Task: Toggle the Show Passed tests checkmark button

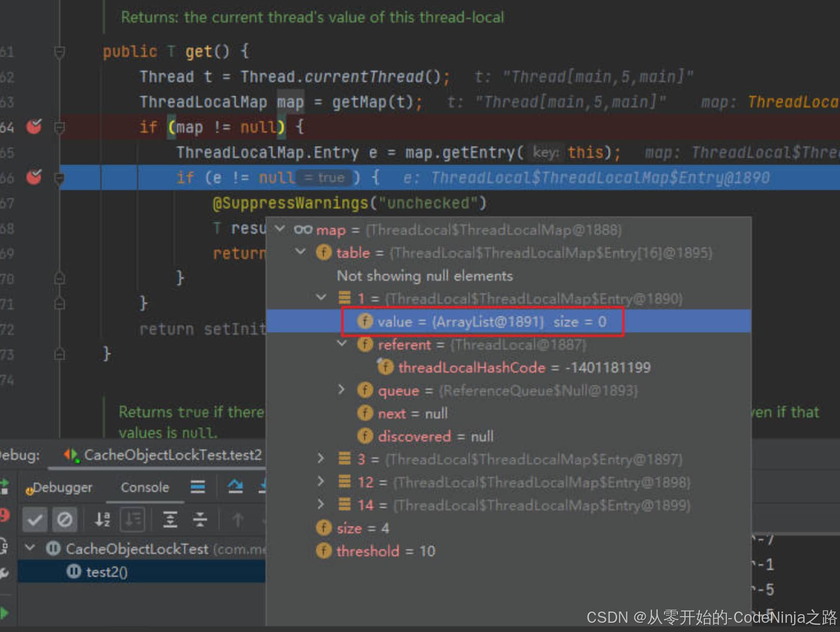Action: (35, 520)
